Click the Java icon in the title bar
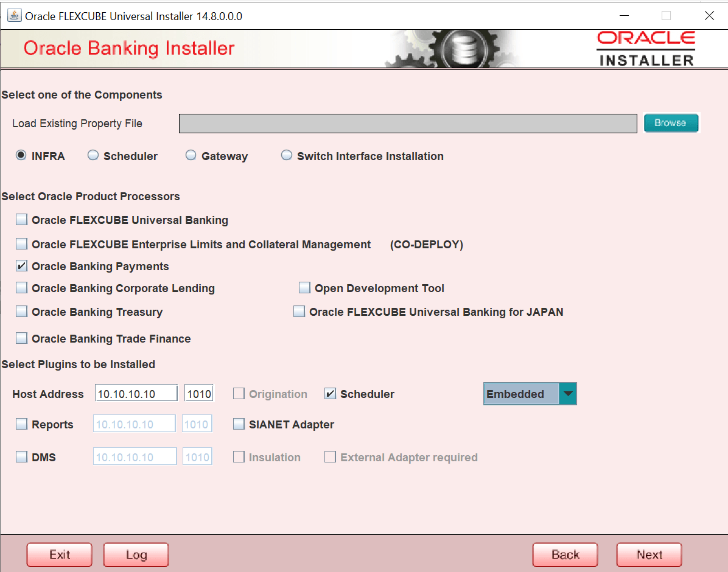Screen dimensions: 728x572 15,15
